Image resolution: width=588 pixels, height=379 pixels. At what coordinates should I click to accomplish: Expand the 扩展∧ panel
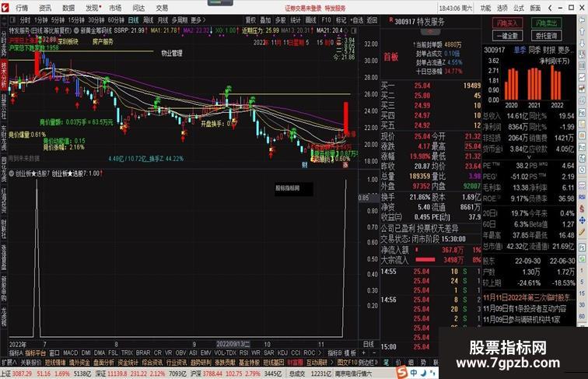(x=9, y=363)
